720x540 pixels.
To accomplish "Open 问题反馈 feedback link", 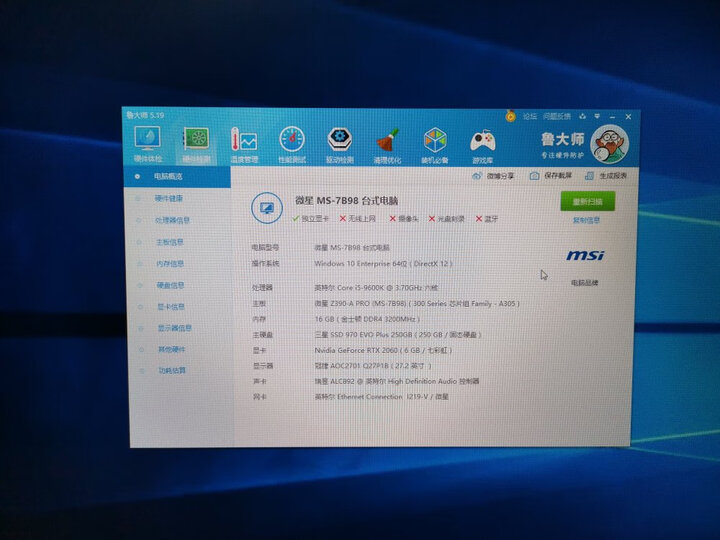I will (x=557, y=116).
